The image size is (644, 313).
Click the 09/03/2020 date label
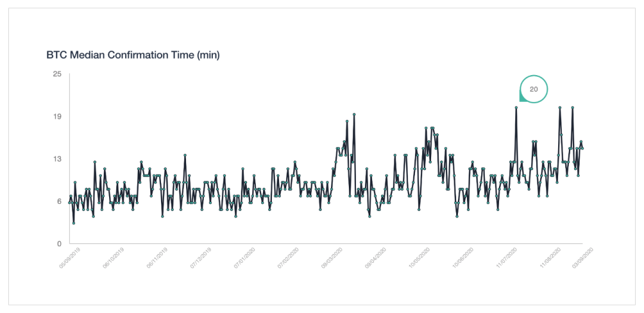pyautogui.click(x=333, y=258)
